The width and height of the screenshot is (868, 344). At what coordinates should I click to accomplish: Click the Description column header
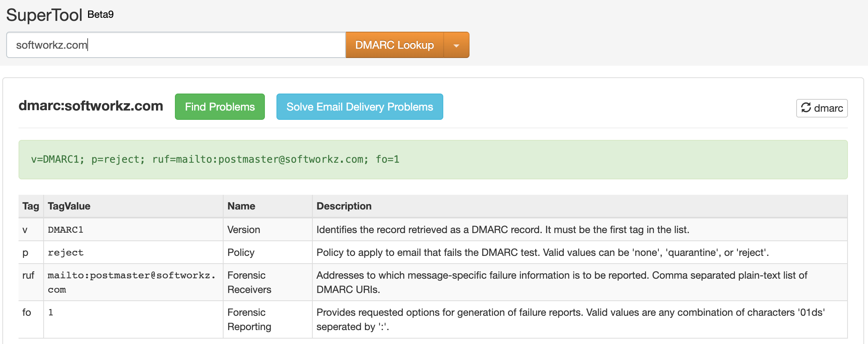coord(344,206)
